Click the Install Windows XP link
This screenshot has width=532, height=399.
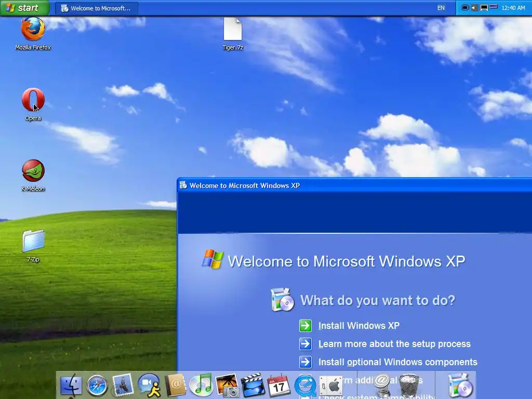358,326
